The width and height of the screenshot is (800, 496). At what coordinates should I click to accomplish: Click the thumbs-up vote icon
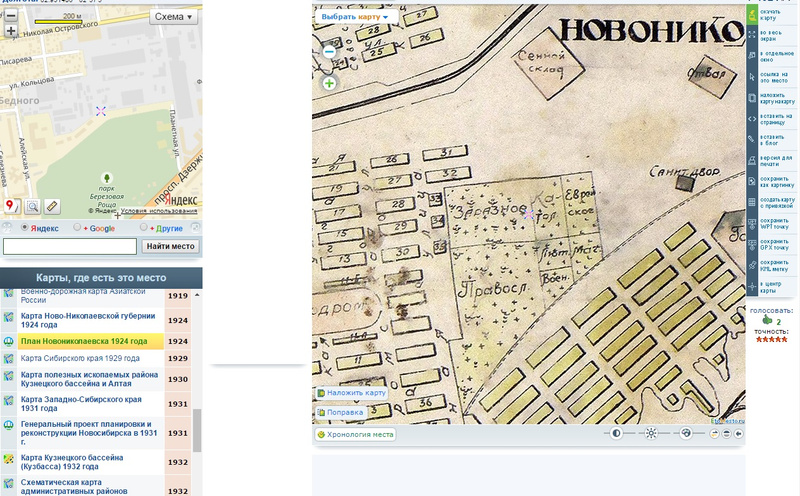tap(766, 321)
